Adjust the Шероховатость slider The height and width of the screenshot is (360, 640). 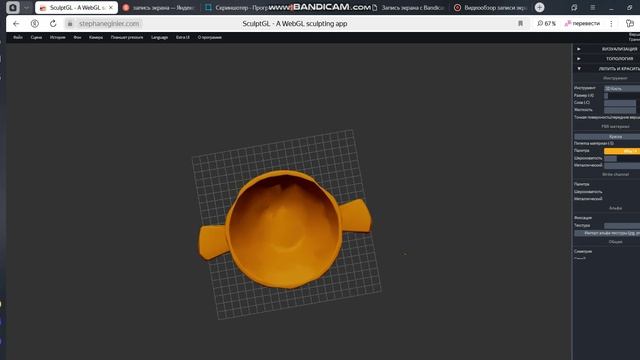pyautogui.click(x=622, y=158)
